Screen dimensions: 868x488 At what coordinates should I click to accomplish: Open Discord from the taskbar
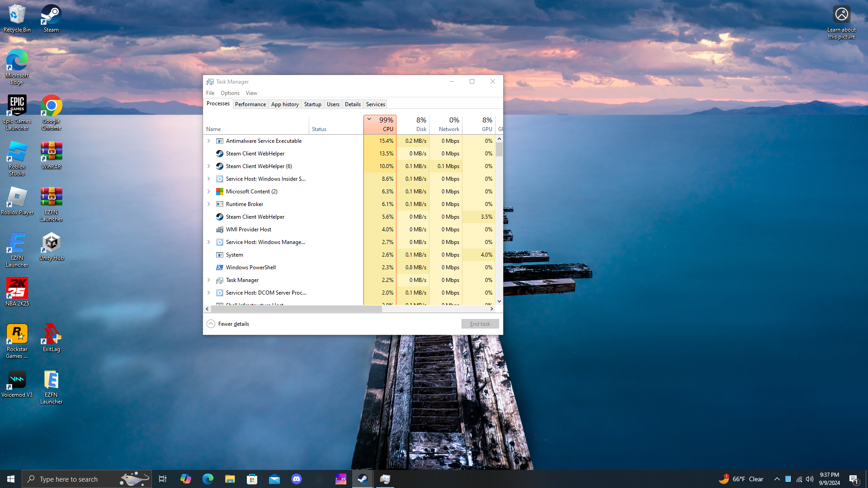click(x=297, y=479)
